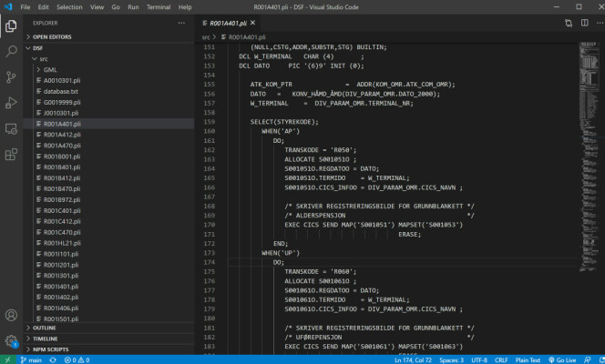Screen dimensions: 605x364
Task: Change line ending via CRLF item
Action: coord(501,359)
